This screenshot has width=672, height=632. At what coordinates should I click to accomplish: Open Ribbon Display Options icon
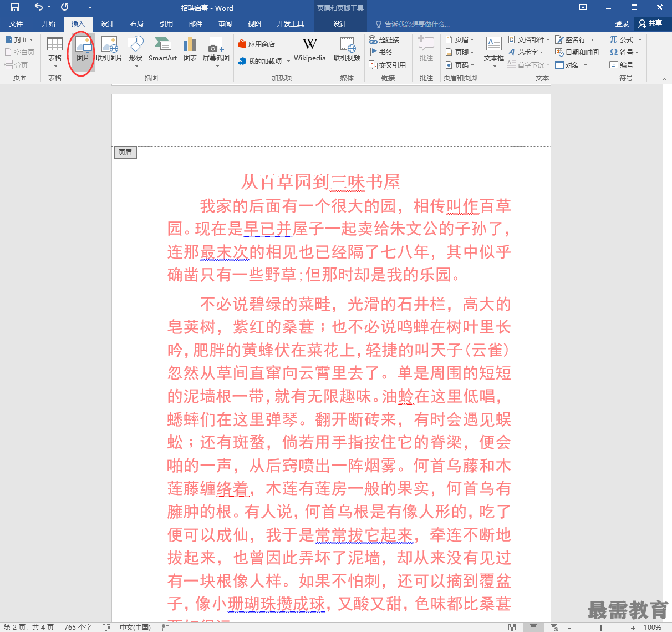pyautogui.click(x=583, y=7)
